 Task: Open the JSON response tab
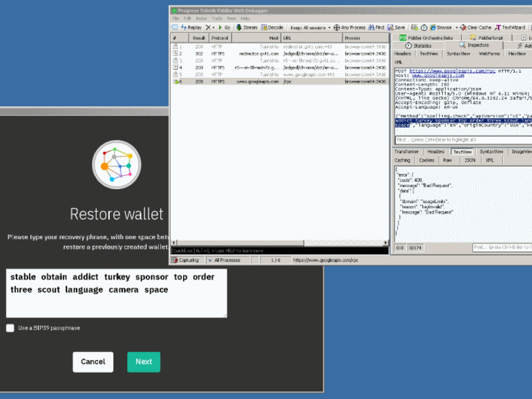(468, 160)
